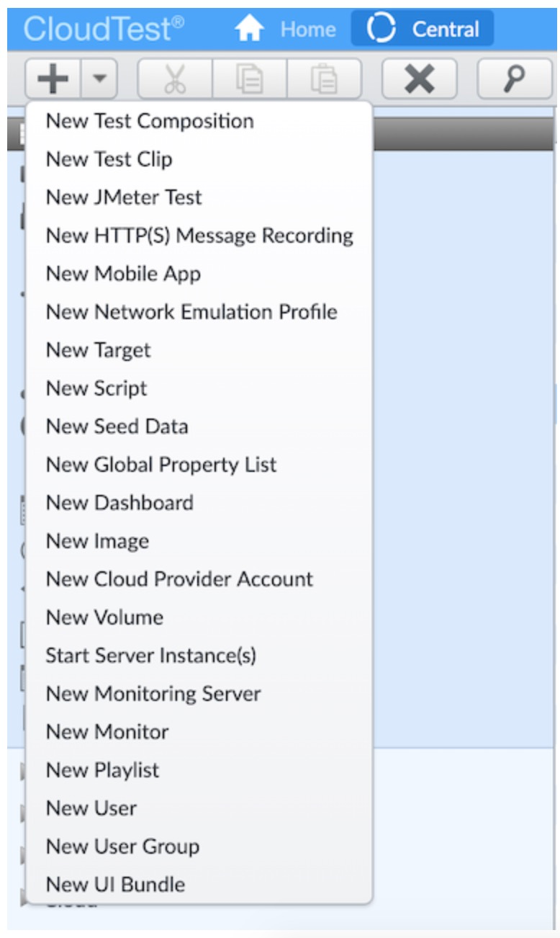Click the X Delete icon
The image size is (560, 938).
419,80
